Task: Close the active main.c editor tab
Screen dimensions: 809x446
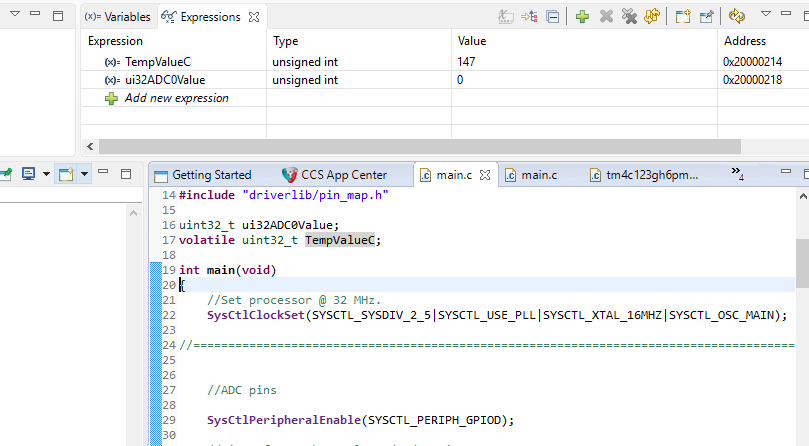Action: click(x=486, y=175)
